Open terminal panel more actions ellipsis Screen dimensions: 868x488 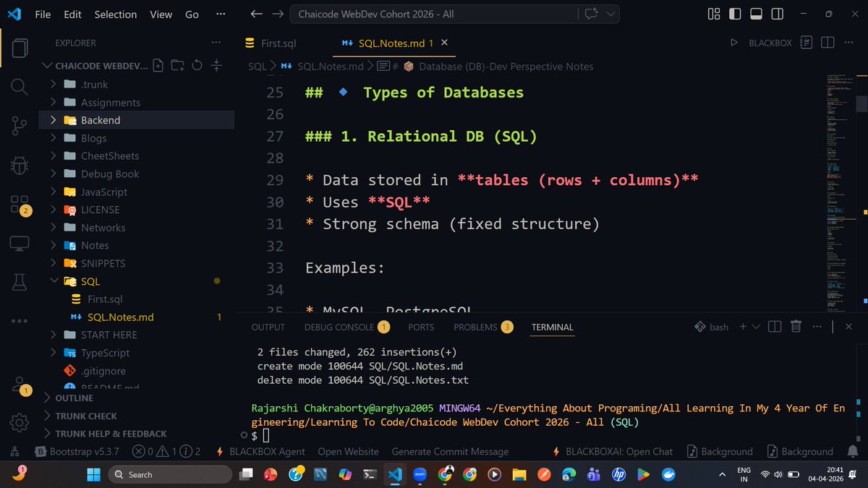click(817, 327)
